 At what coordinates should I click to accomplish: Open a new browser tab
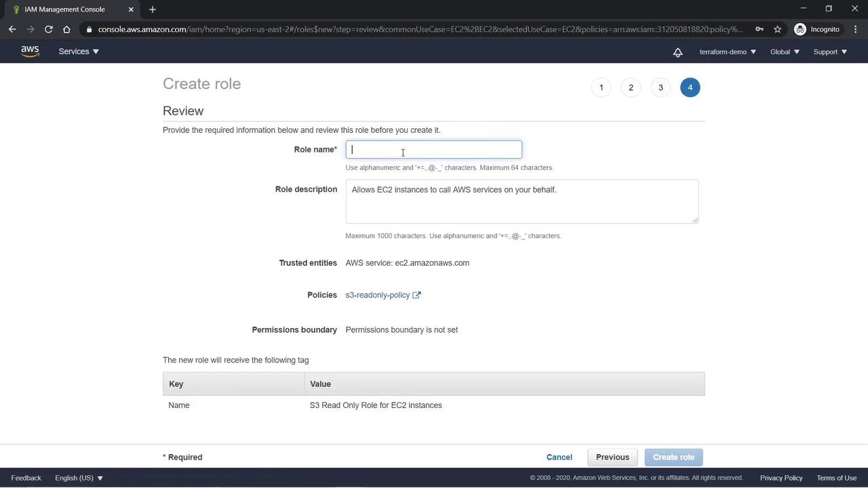[153, 9]
